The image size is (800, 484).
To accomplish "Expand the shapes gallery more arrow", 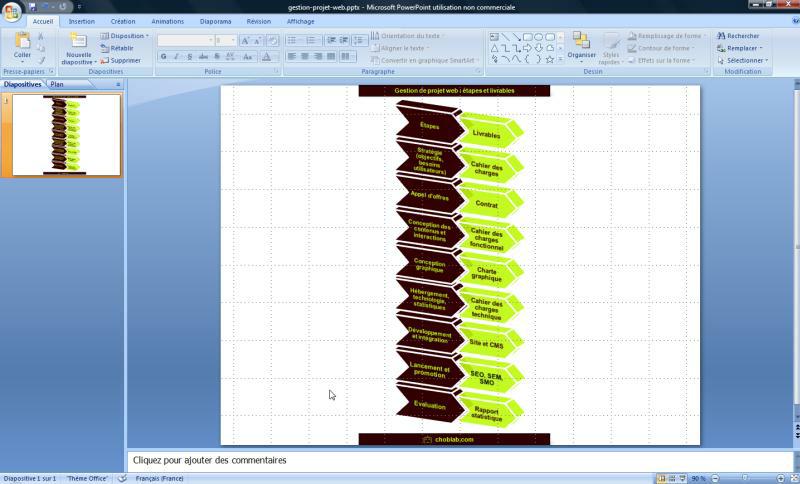I will (x=560, y=59).
